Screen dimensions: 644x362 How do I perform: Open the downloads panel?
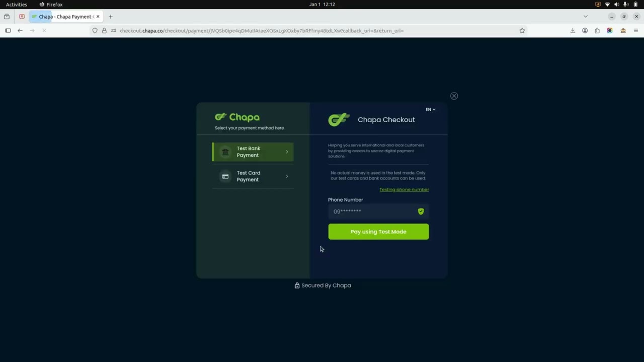573,31
